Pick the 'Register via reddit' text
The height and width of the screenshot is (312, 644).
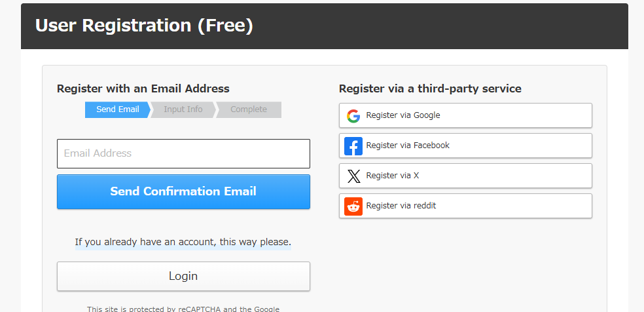(401, 206)
